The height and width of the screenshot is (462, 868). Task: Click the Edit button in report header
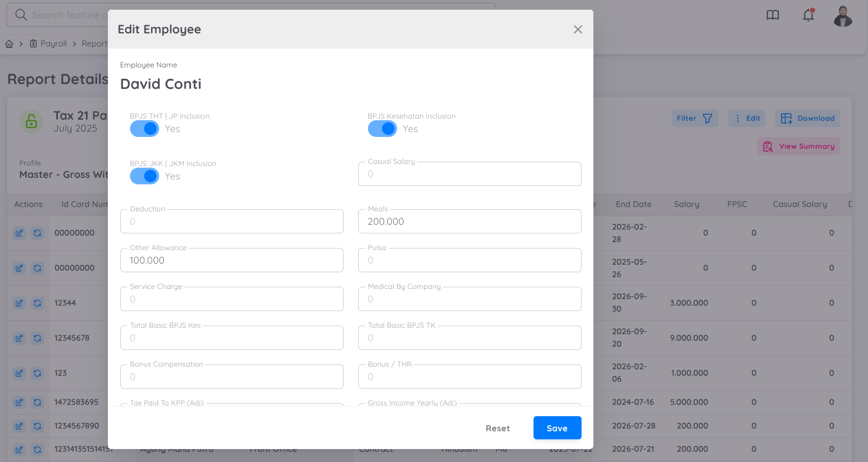748,119
